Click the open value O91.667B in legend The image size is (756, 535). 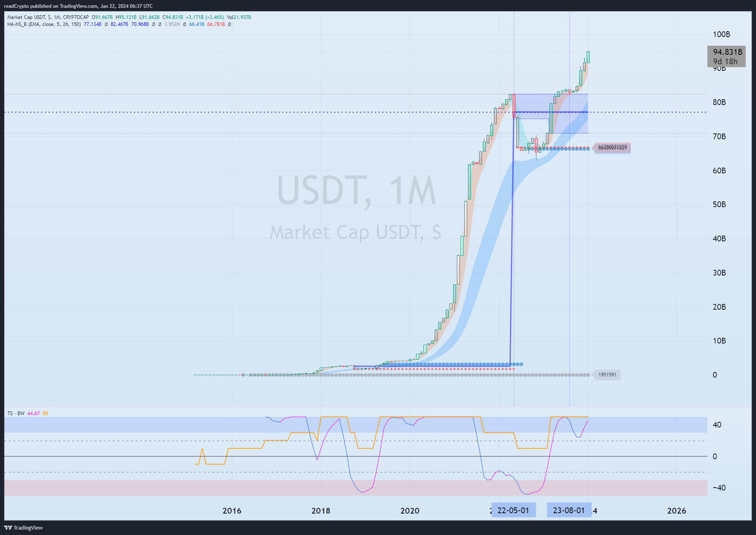102,17
